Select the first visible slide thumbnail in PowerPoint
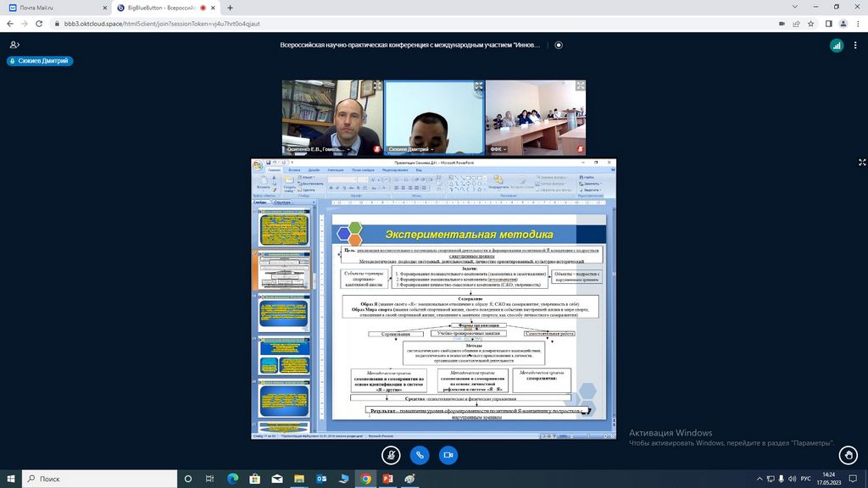This screenshot has width=868, height=488. click(284, 229)
